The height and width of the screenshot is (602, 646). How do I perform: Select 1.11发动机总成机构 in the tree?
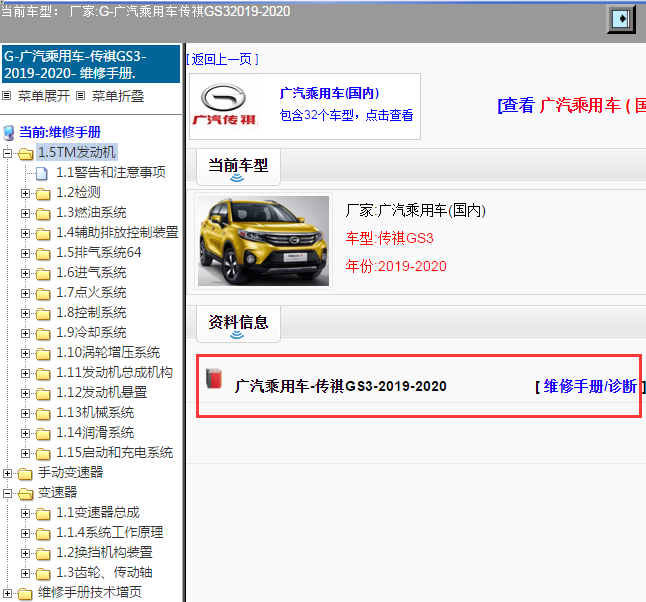coord(114,373)
